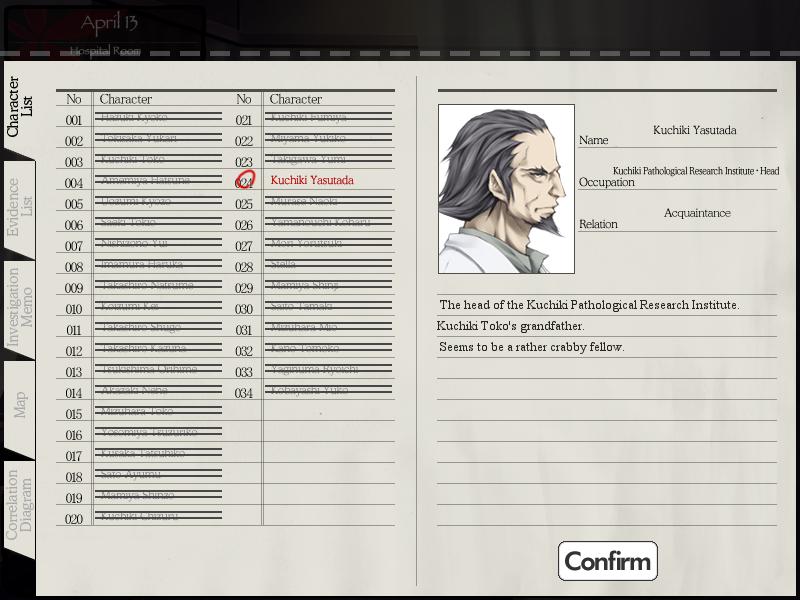Viewport: 800px width, 600px height.
Task: Select character 011 Takashiro Shugo
Action: 141,327
